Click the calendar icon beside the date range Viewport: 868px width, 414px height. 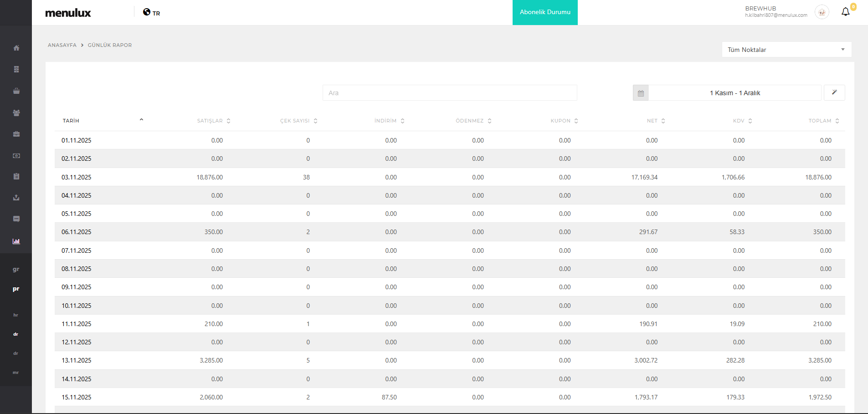[641, 93]
